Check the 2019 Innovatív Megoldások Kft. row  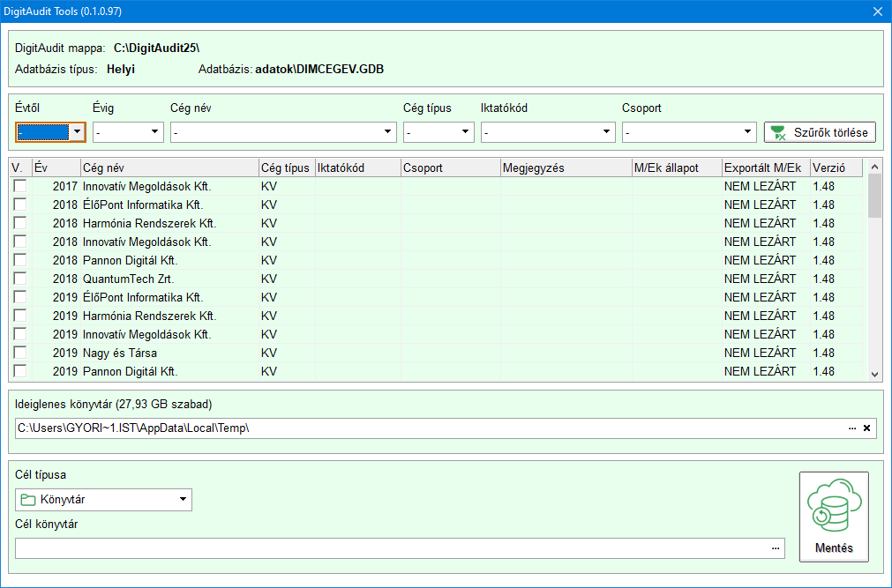[20, 334]
